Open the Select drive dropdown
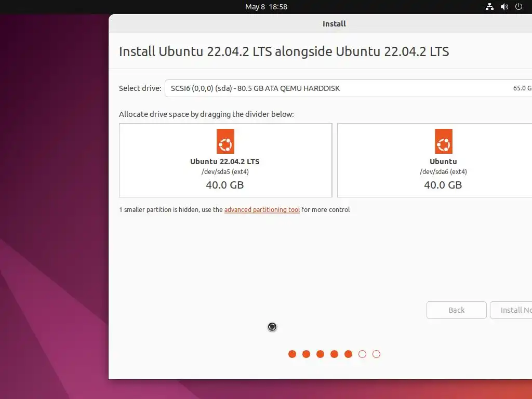The image size is (532, 399). (x=349, y=88)
